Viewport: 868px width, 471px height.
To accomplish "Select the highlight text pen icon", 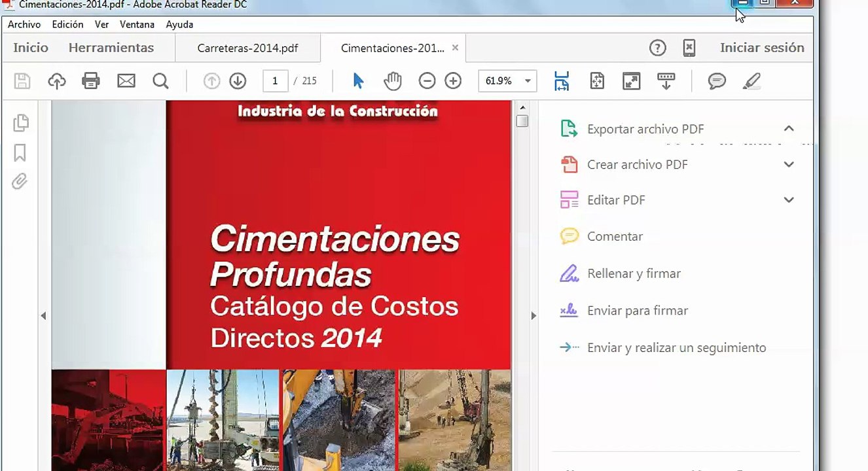I will tap(752, 81).
